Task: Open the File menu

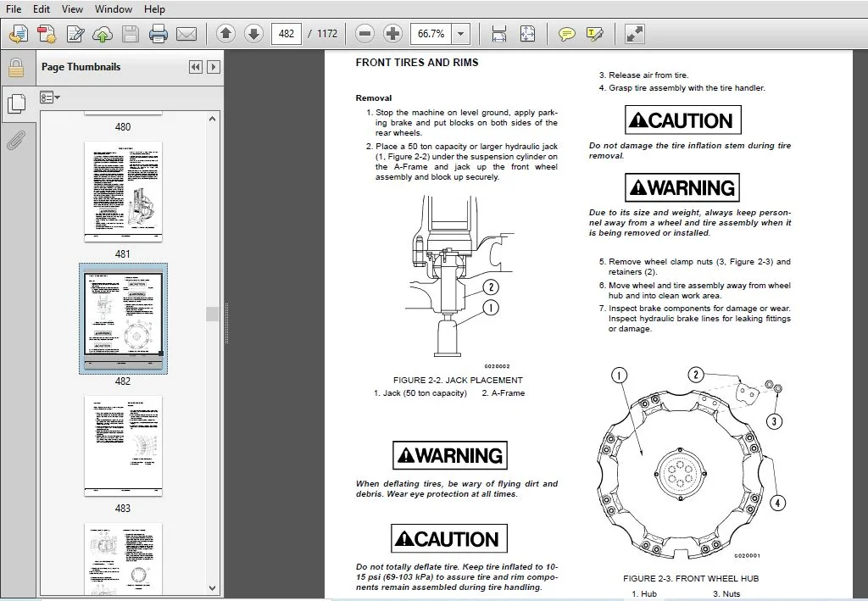Action: click(14, 8)
